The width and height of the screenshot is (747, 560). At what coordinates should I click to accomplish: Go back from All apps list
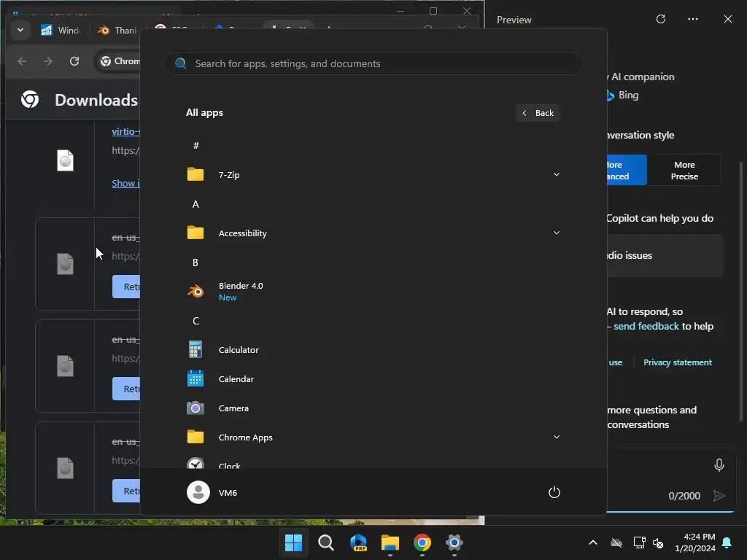(538, 113)
